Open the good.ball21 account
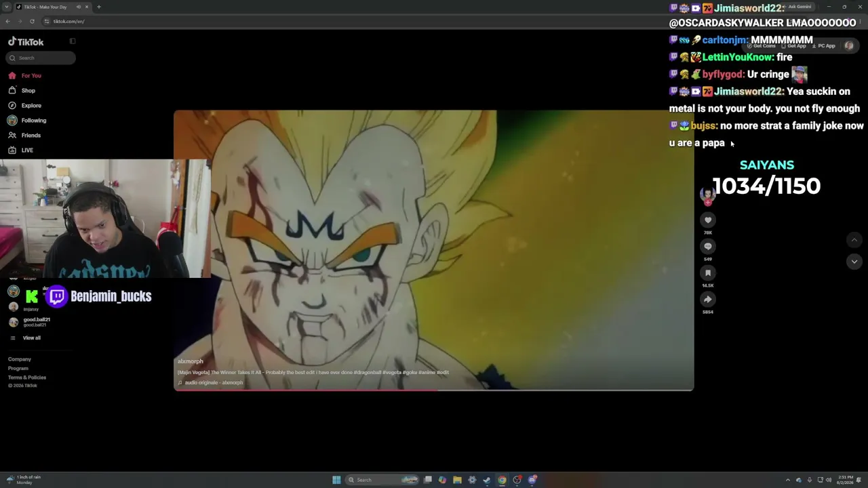Screen dimensions: 868x488 29,322
